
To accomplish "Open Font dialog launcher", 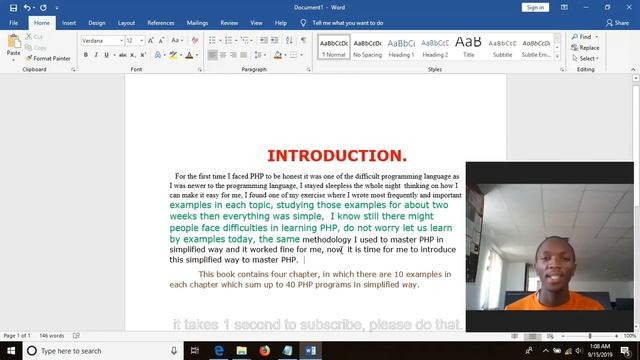I will click(x=200, y=70).
